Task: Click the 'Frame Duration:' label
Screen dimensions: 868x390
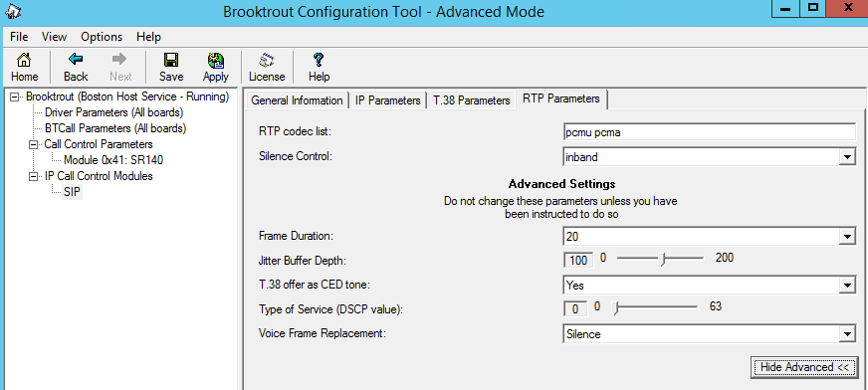Action: pyautogui.click(x=297, y=236)
